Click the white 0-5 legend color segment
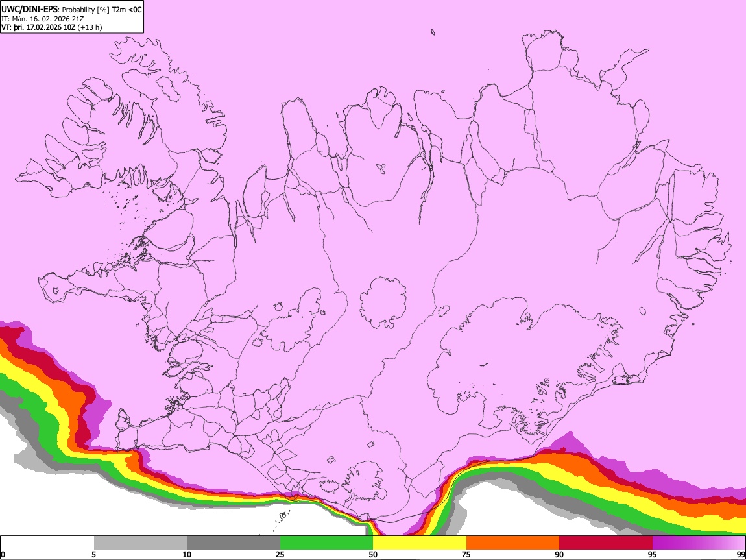 pyautogui.click(x=47, y=543)
